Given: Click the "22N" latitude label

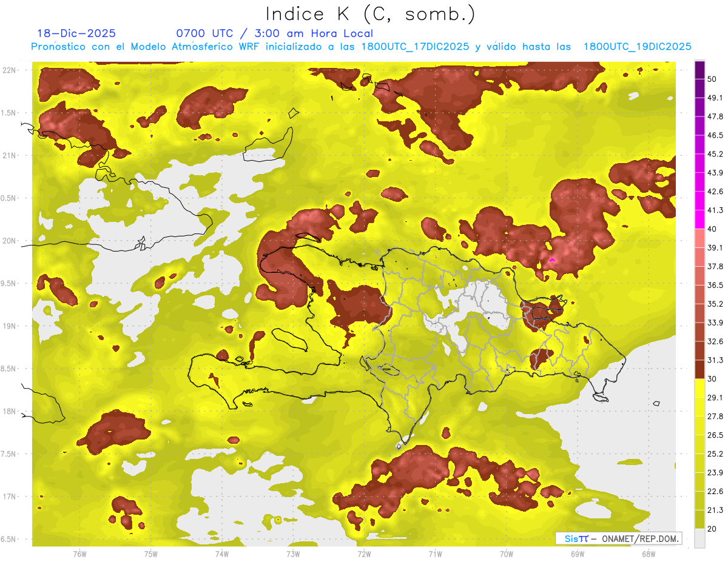Looking at the screenshot, I should [x=9, y=70].
